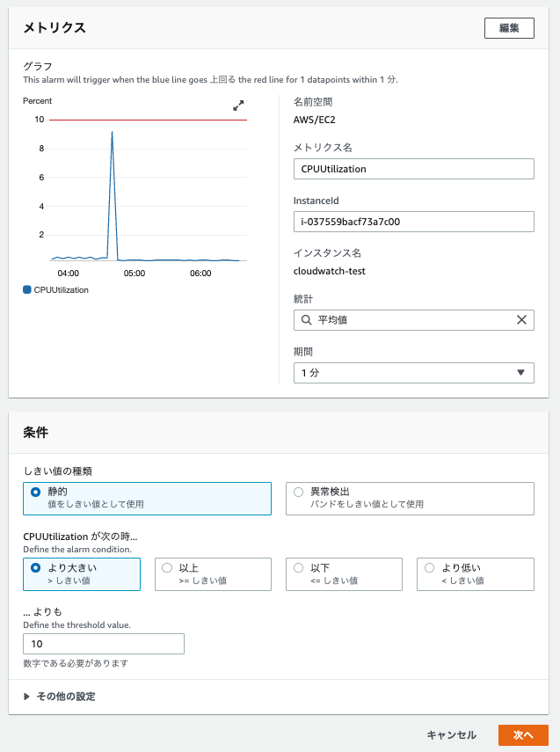Screen dimensions: 560x752
Task: Choose より大きい condition
Action: coord(82,574)
